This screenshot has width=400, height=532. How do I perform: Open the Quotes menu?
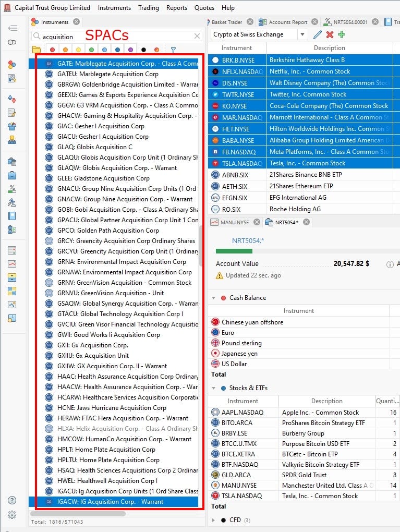pos(204,7)
